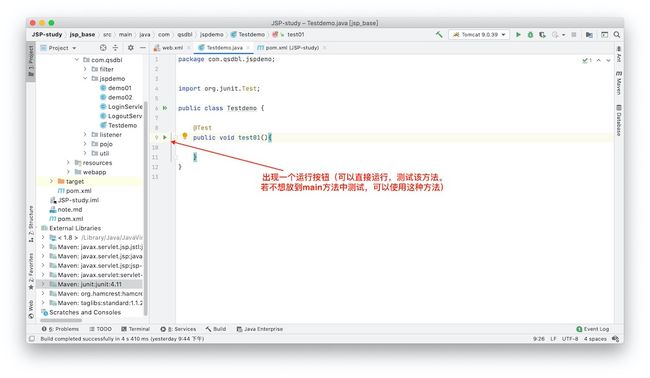
Task: Select Scratches and Consoles node
Action: coord(81,313)
